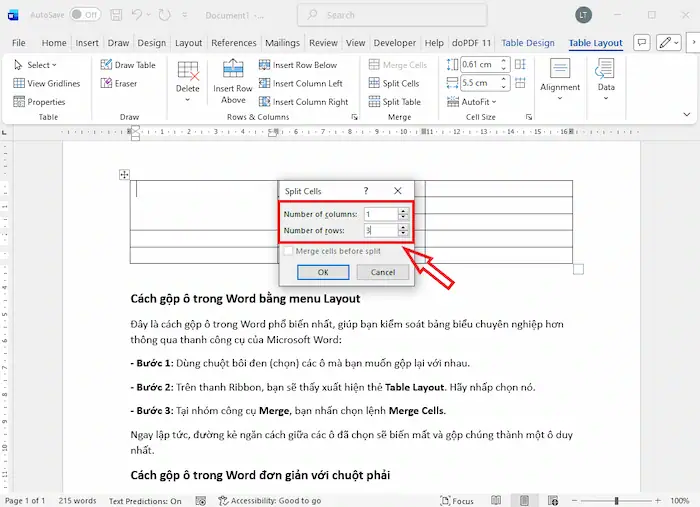Click the 100% zoom level
The width and height of the screenshot is (700, 507).
point(679,501)
